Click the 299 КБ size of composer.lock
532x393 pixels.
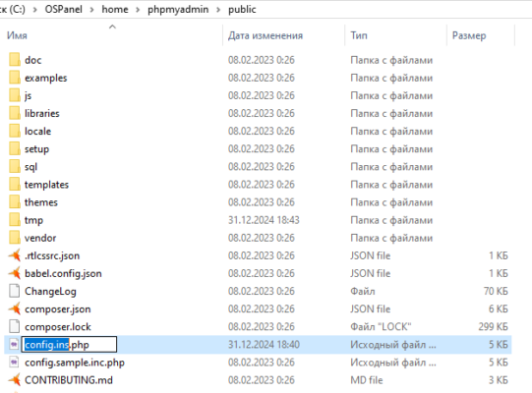coord(493,326)
